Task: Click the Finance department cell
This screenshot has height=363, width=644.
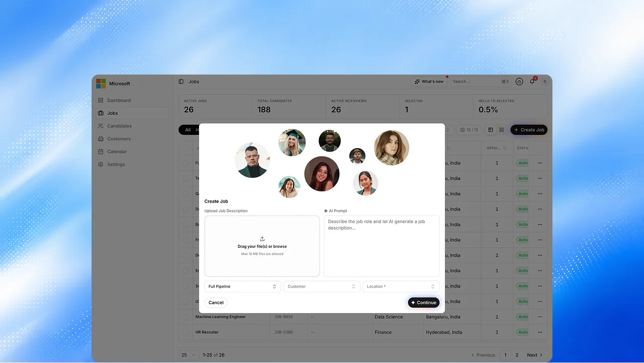Action: (x=383, y=332)
